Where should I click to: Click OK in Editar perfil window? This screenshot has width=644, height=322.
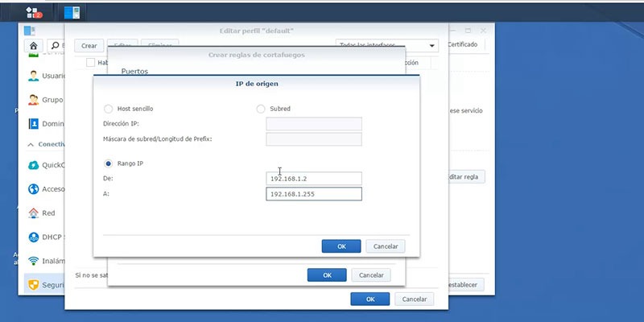point(370,299)
